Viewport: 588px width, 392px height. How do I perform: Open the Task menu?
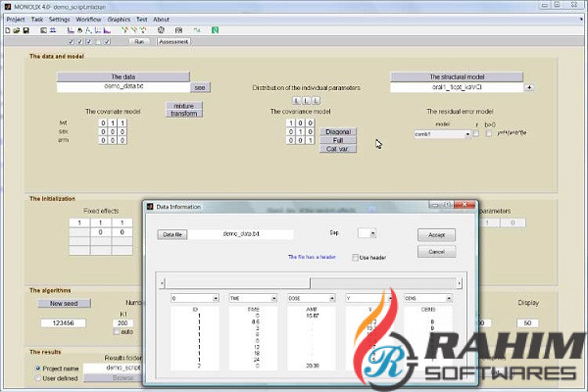[x=37, y=20]
